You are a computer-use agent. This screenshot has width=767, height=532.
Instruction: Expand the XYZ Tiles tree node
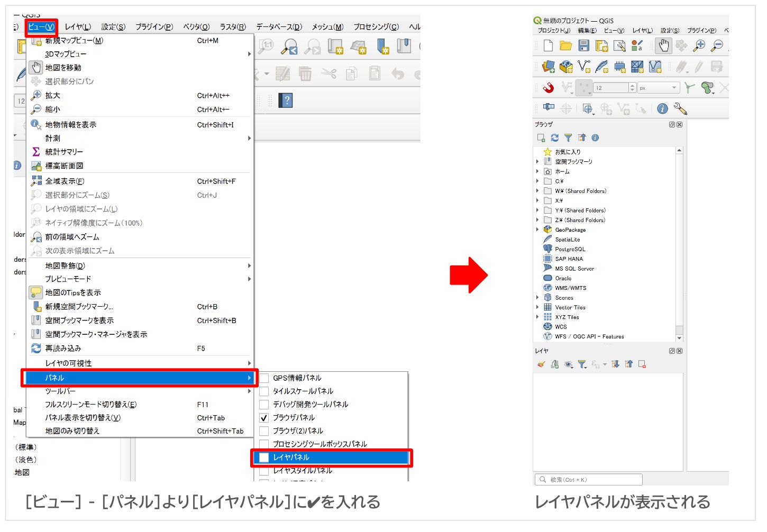[x=537, y=317]
